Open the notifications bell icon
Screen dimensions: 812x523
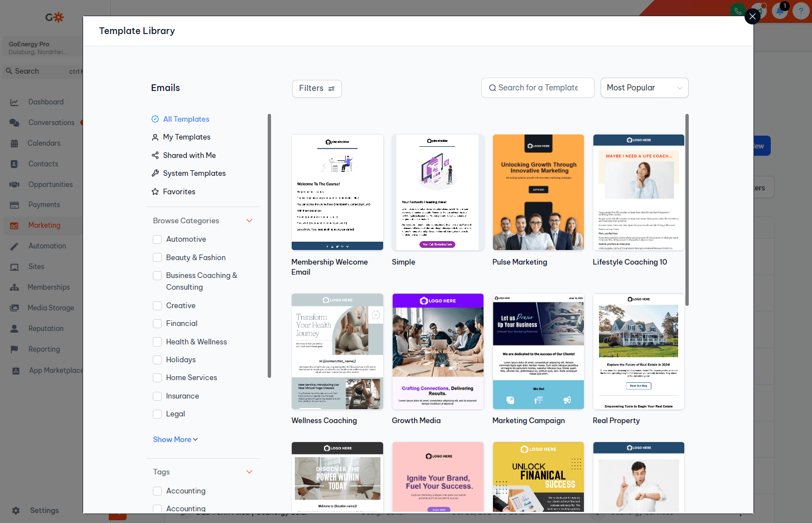(780, 11)
